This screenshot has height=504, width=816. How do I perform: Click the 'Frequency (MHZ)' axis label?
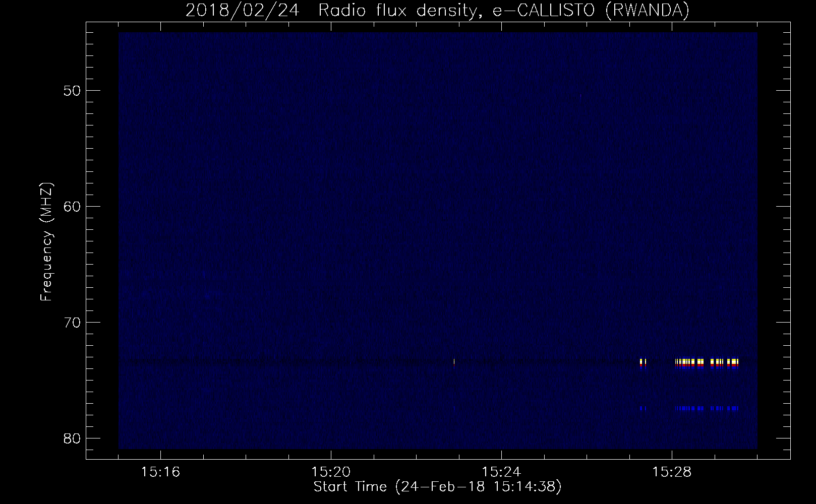click(x=47, y=241)
